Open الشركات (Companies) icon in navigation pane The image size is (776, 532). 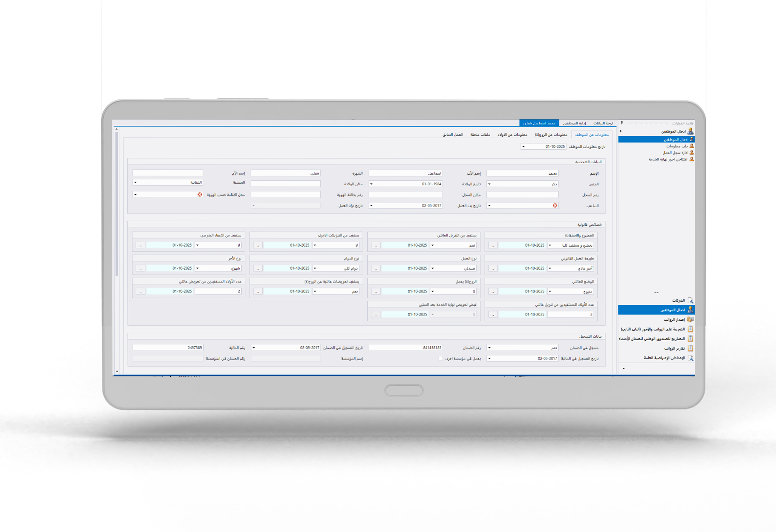tap(690, 300)
